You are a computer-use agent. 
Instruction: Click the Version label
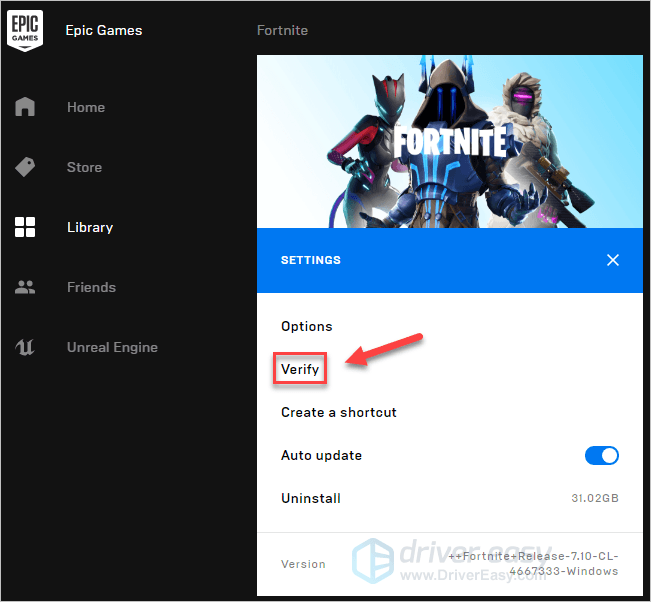coord(303,564)
